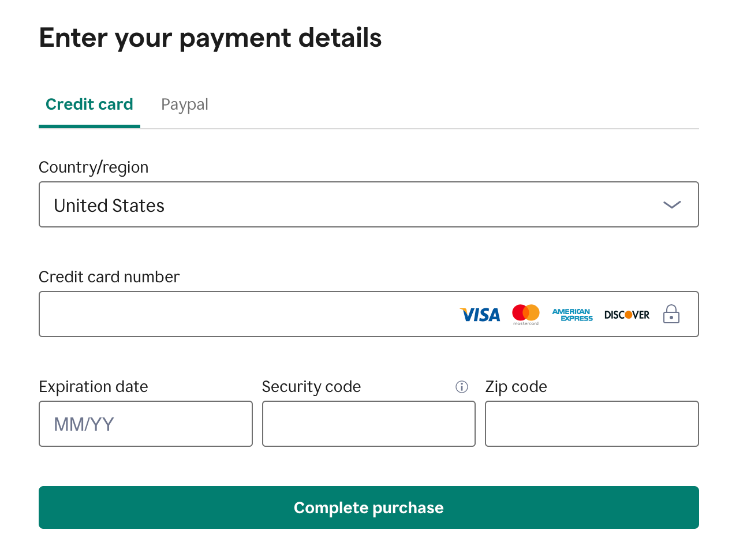Click the Security code info icon
The height and width of the screenshot is (560, 732).
point(462,387)
